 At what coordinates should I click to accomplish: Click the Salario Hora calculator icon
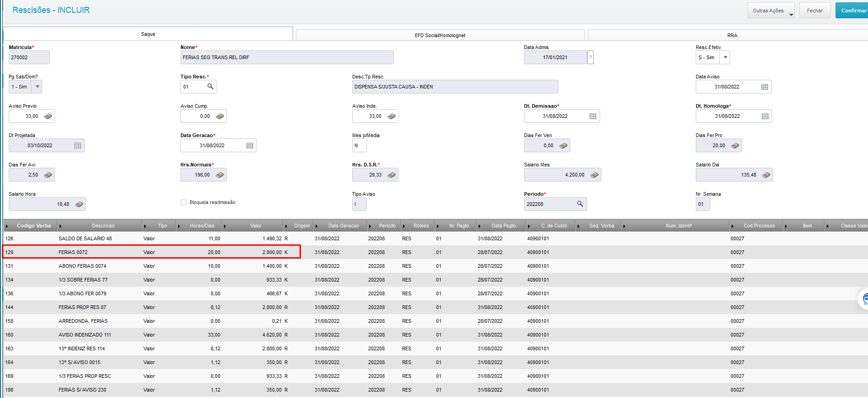pyautogui.click(x=79, y=205)
